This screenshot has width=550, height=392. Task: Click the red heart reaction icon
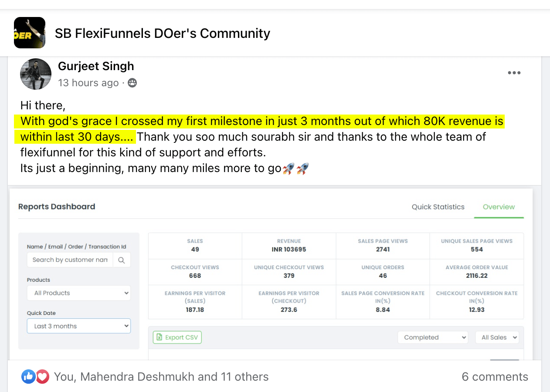point(42,377)
